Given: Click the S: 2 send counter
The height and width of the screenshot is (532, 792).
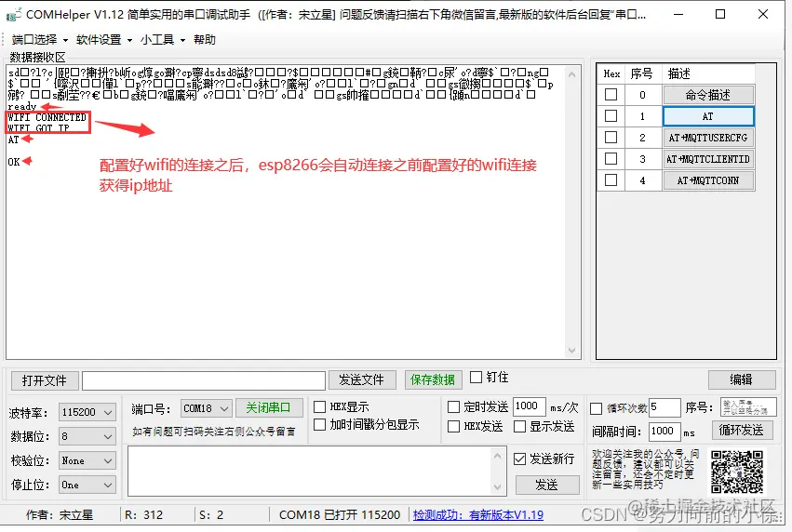Looking at the screenshot, I should 211,515.
